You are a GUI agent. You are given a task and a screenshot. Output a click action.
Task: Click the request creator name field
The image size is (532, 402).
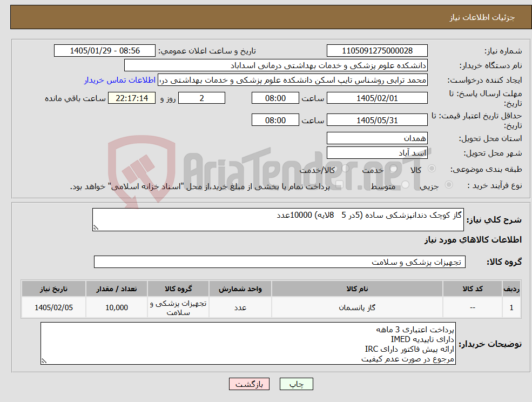pyautogui.click(x=292, y=80)
